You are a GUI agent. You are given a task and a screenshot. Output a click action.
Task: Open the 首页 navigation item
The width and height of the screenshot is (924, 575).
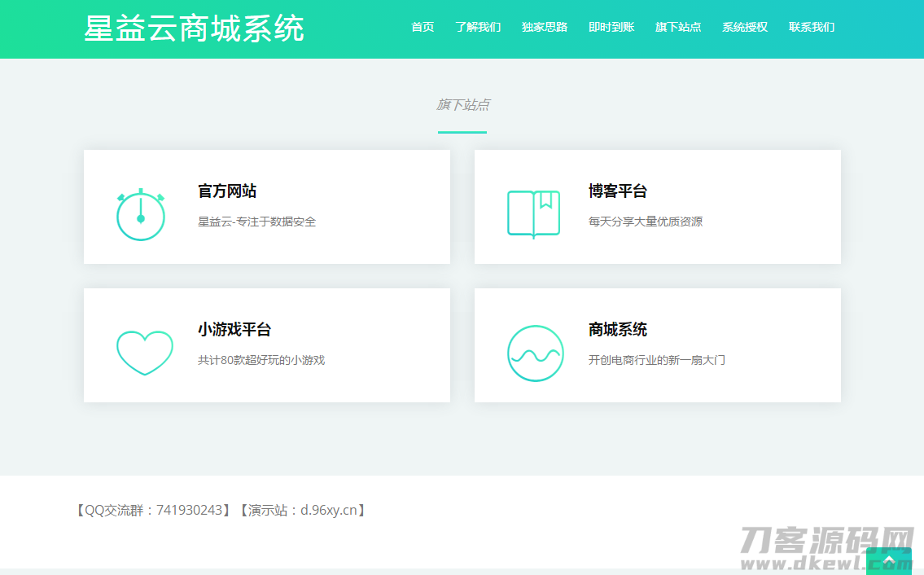point(423,27)
